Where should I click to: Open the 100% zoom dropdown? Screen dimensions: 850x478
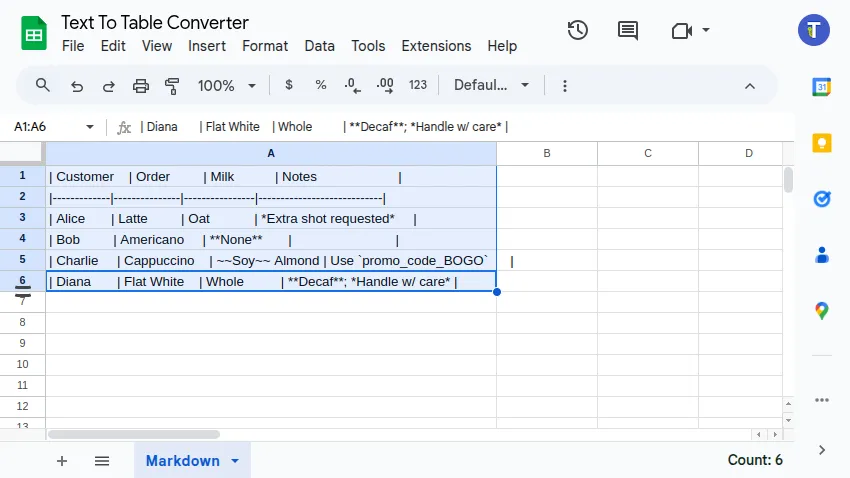click(x=226, y=86)
